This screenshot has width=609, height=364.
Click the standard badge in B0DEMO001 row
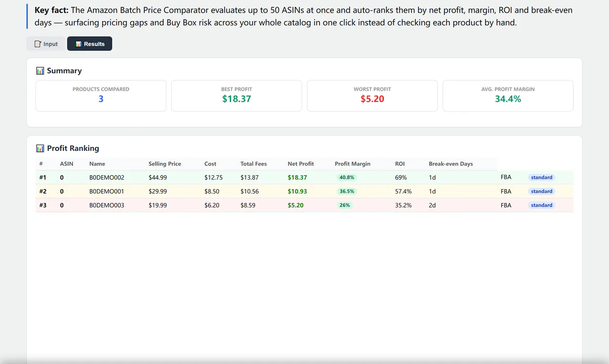542,192
